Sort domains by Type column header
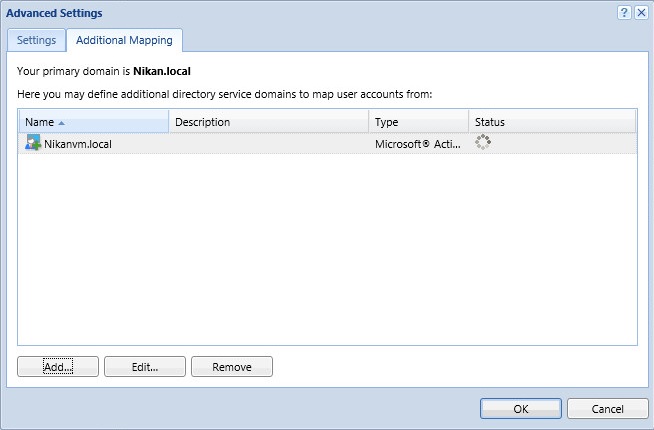Image resolution: width=654 pixels, height=430 pixels. [387, 122]
